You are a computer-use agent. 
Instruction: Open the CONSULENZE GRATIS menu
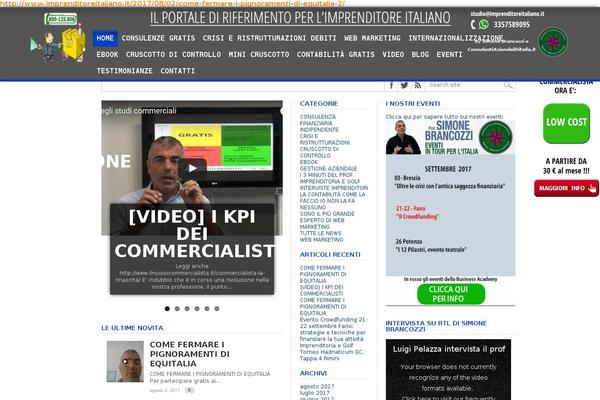coord(158,38)
